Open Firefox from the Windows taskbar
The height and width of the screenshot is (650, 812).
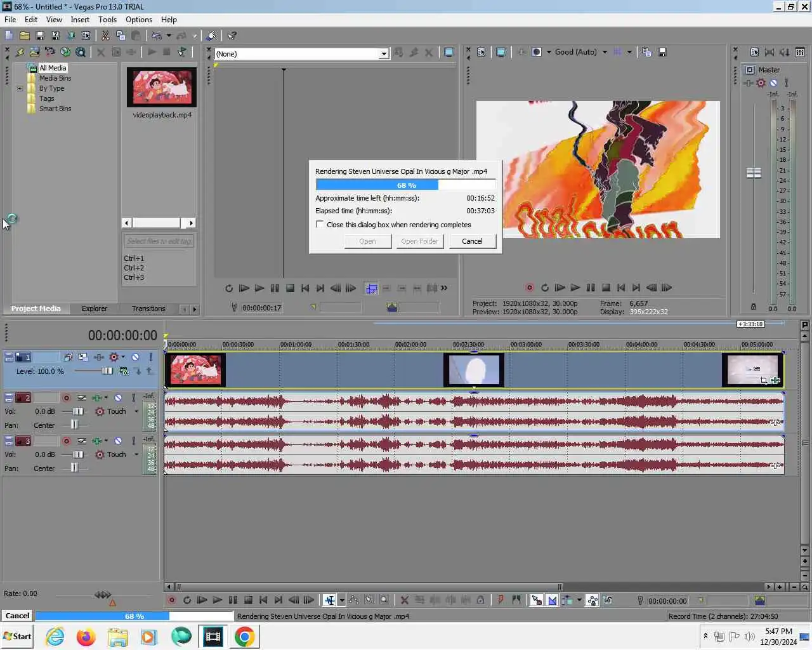coord(86,637)
